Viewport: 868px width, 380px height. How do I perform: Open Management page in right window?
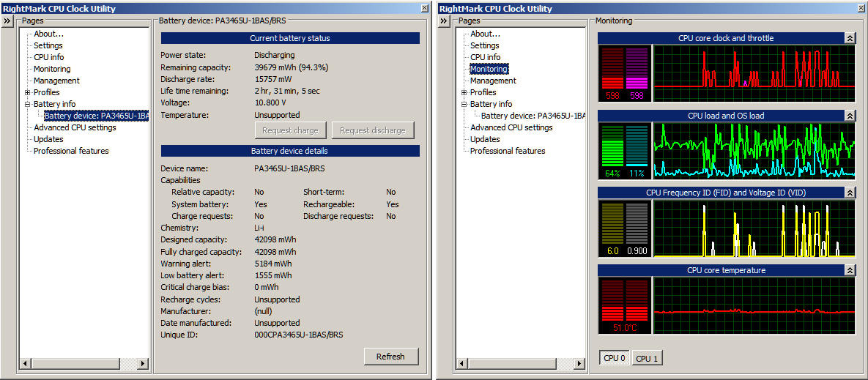click(x=493, y=81)
